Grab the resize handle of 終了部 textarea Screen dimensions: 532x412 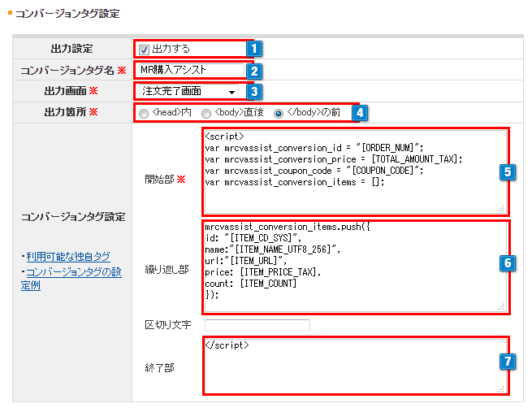(501, 389)
